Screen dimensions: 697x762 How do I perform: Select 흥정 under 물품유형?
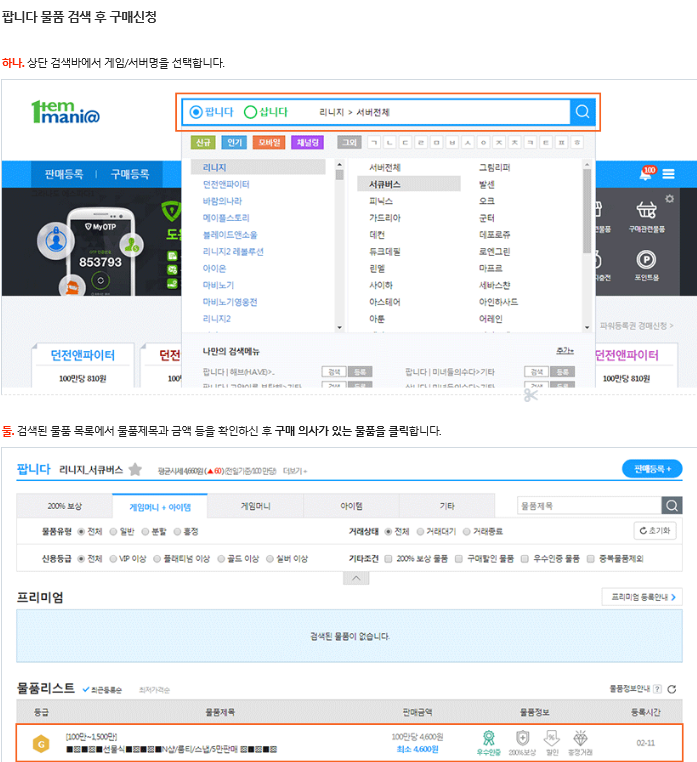point(177,532)
